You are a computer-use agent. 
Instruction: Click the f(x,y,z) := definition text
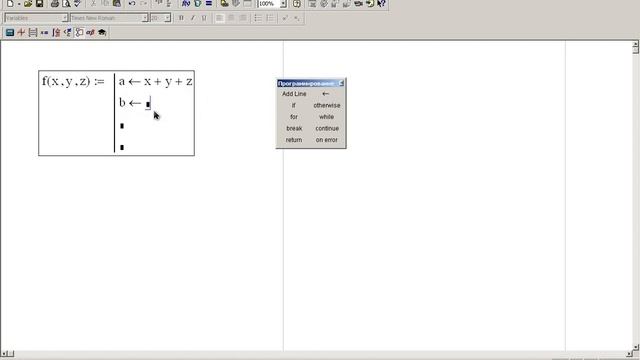73,81
